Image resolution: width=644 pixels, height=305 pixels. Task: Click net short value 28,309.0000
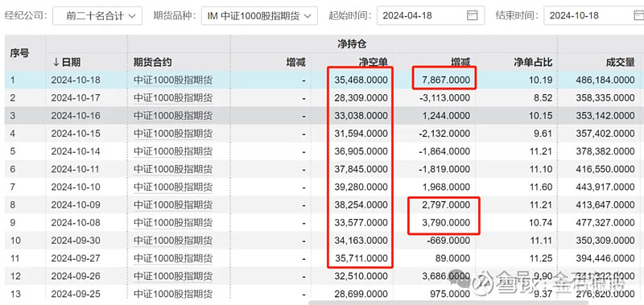coord(361,97)
